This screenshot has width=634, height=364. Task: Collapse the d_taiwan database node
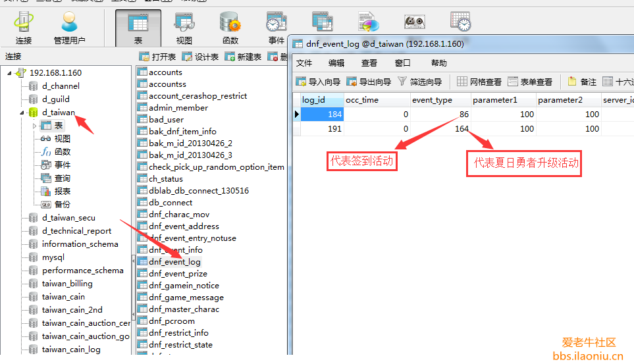(x=22, y=113)
